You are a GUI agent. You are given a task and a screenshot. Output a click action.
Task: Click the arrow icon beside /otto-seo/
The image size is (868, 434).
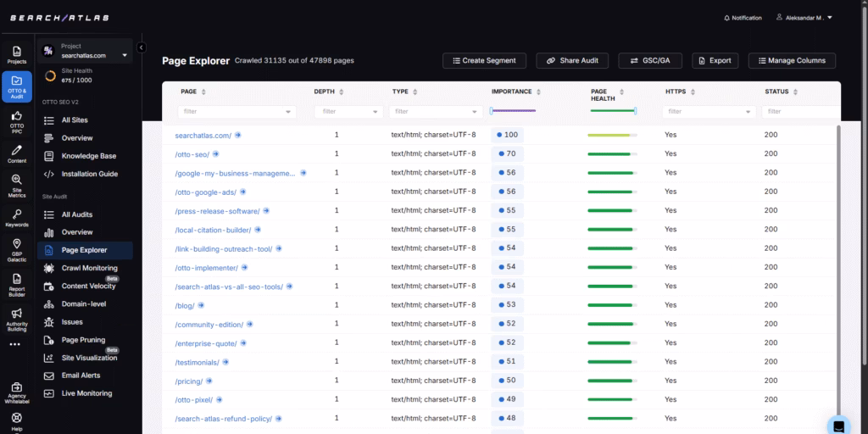tap(216, 154)
